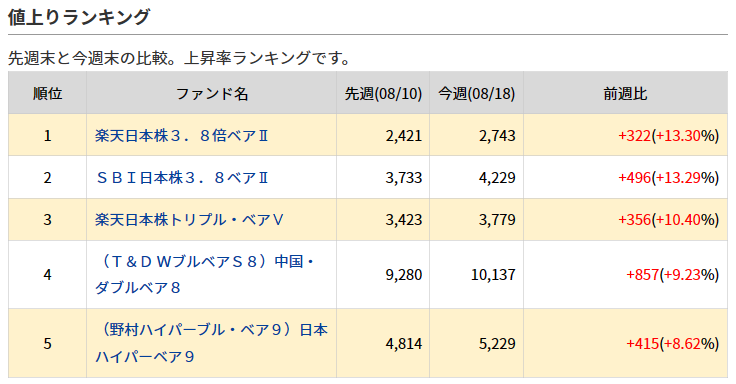
Task: Click the ファンド名 column header
Action: click(x=212, y=93)
